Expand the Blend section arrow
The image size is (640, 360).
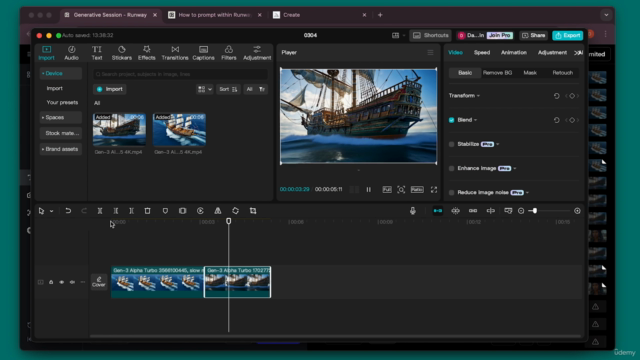point(476,120)
